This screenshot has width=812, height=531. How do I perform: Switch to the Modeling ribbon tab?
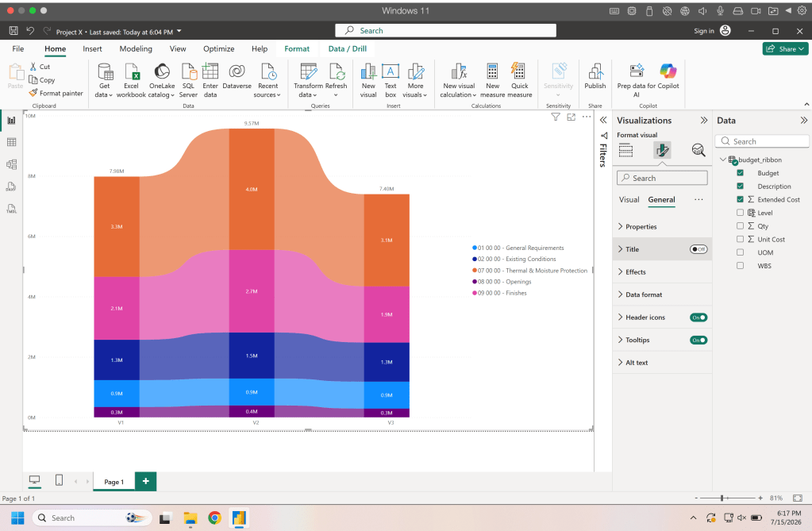(x=136, y=48)
